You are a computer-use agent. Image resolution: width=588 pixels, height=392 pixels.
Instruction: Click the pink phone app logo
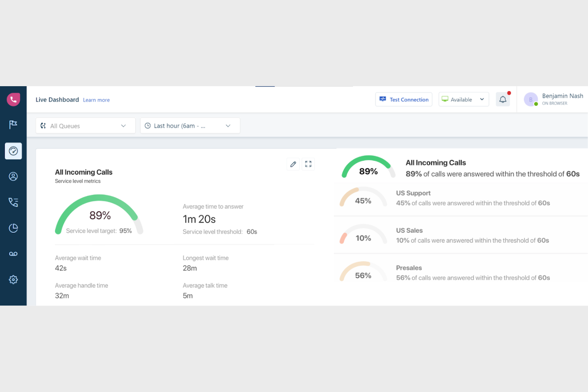(13, 99)
